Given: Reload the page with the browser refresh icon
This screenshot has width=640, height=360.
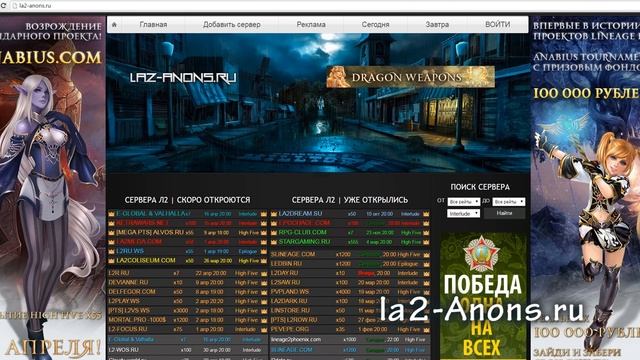Looking at the screenshot, I should [3, 6].
